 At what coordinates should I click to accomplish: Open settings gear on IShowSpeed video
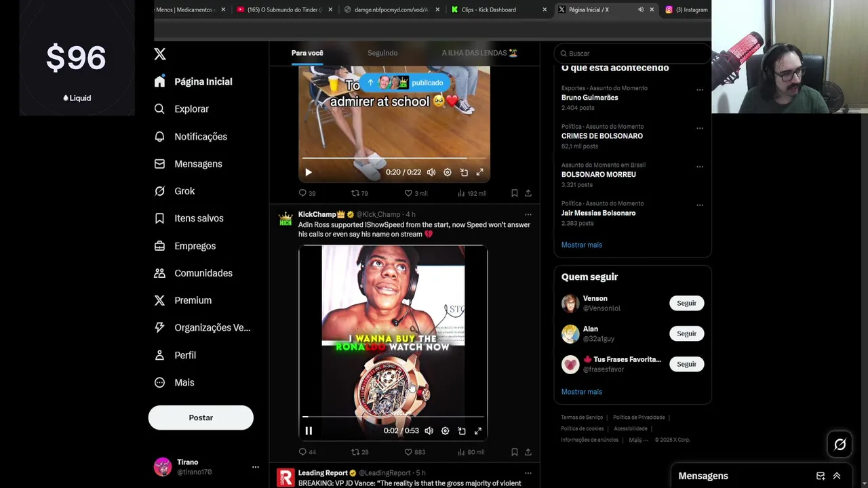tap(445, 430)
